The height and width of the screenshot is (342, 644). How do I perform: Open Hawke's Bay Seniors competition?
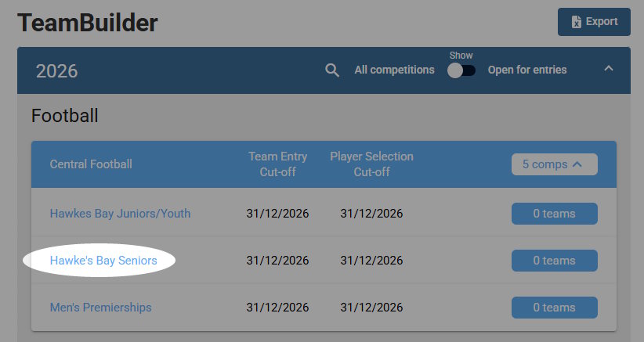tap(103, 261)
